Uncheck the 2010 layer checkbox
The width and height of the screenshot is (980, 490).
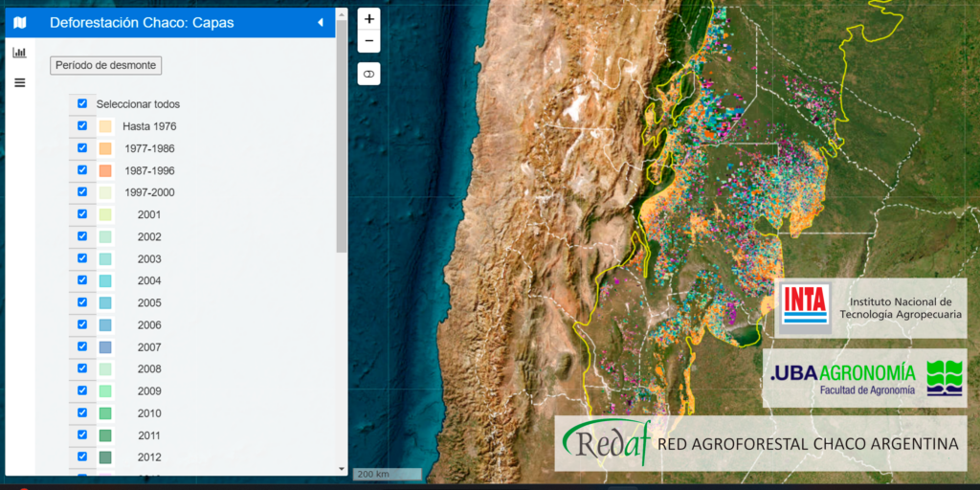tap(82, 412)
